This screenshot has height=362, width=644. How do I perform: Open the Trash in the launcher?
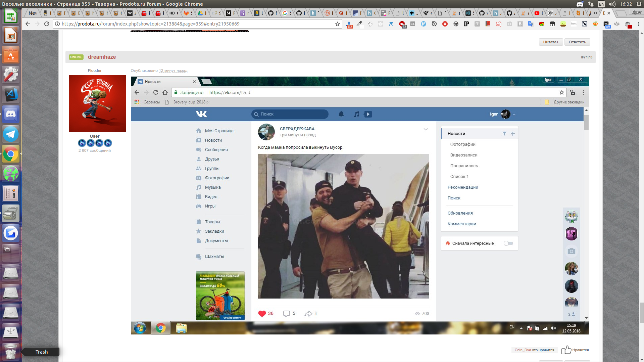[11, 352]
